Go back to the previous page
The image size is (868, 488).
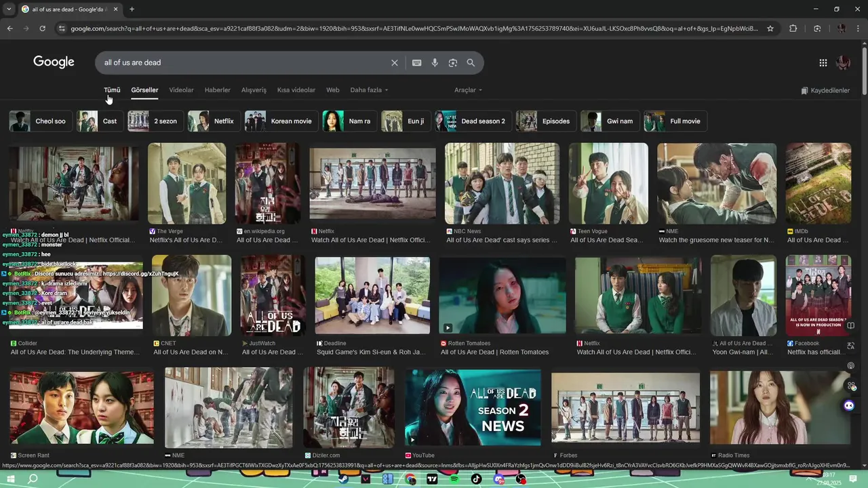pyautogui.click(x=9, y=28)
